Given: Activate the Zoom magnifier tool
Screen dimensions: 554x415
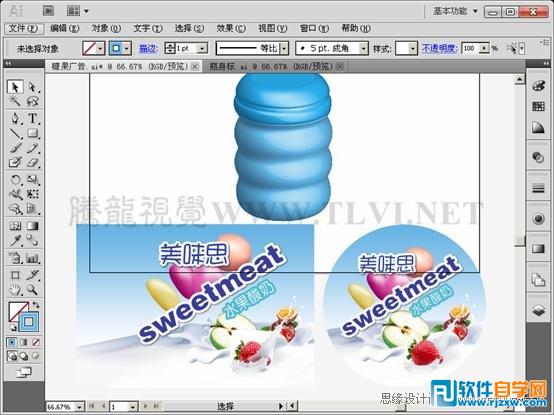Looking at the screenshot, I should click(33, 290).
